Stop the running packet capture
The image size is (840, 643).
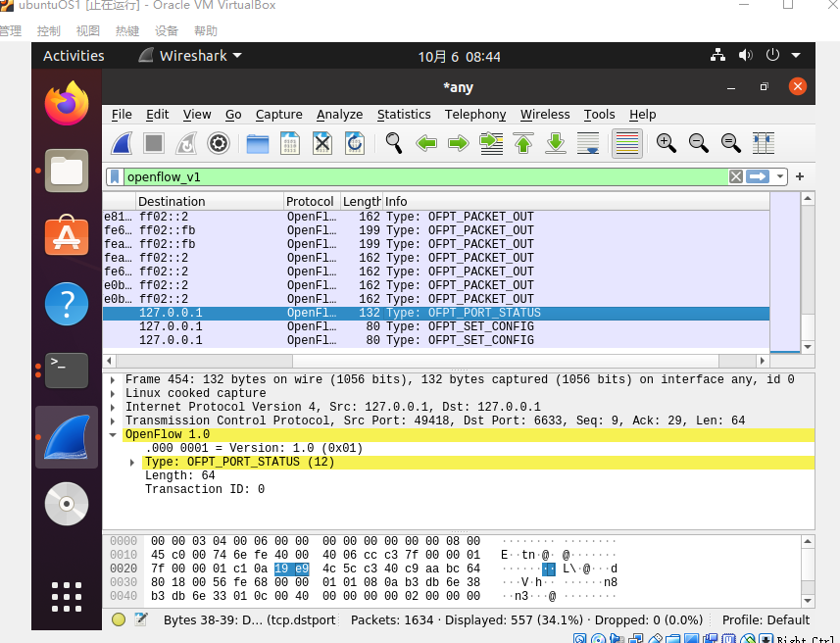[x=154, y=144]
